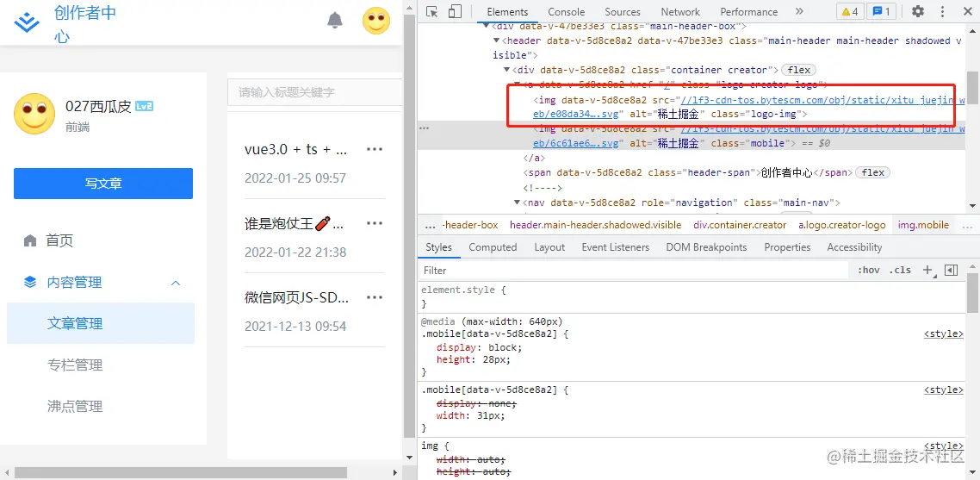Open the 6c61ae6….svg source link
Image resolution: width=980 pixels, height=480 pixels.
pyautogui.click(x=575, y=143)
